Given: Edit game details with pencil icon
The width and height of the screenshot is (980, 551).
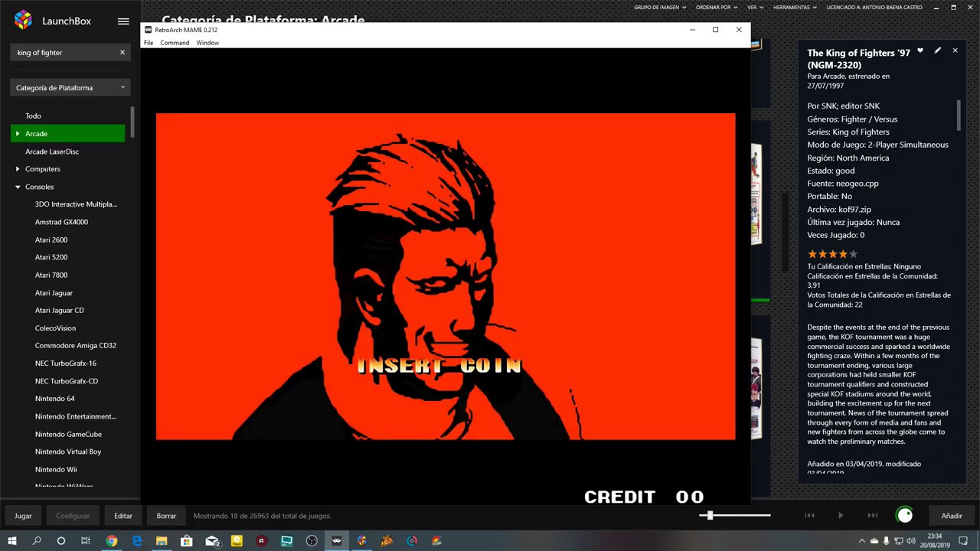Looking at the screenshot, I should (938, 51).
